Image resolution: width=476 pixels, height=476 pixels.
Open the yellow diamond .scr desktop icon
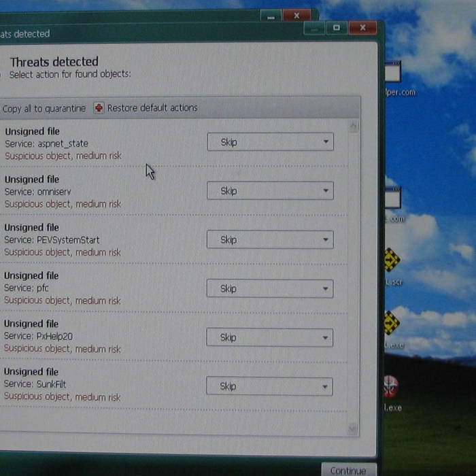click(x=392, y=260)
